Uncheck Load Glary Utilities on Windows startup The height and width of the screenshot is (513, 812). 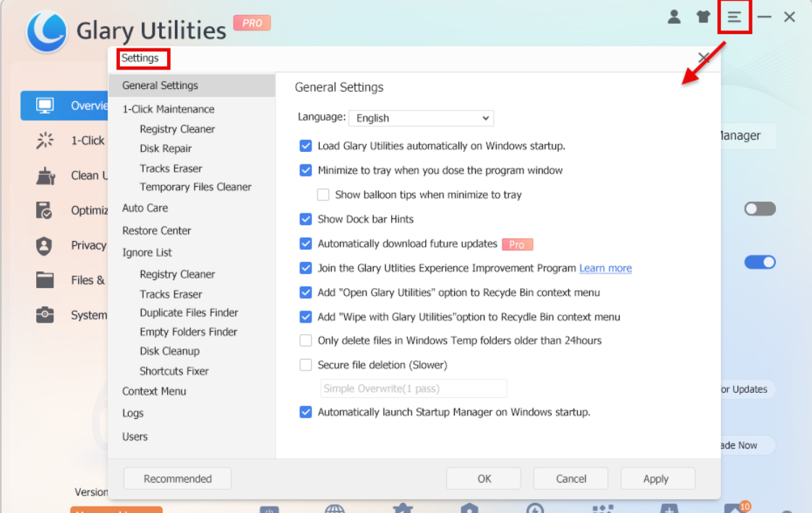[x=306, y=146]
